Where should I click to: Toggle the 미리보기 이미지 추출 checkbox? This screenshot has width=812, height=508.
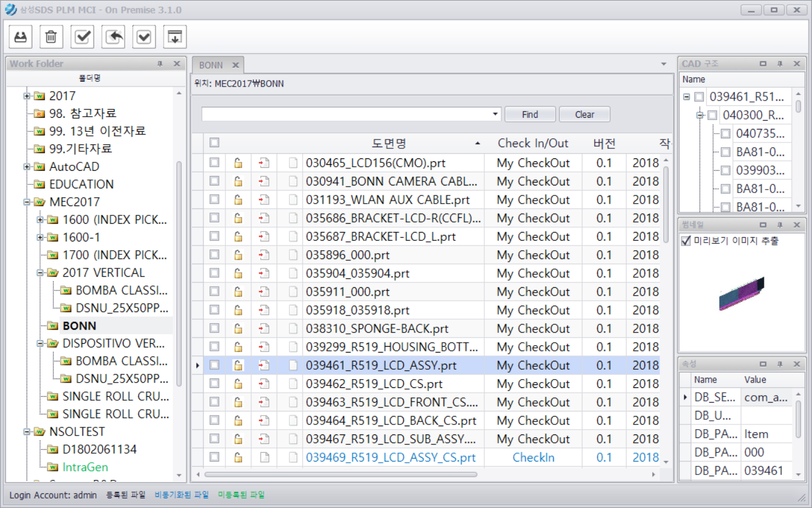(x=686, y=241)
